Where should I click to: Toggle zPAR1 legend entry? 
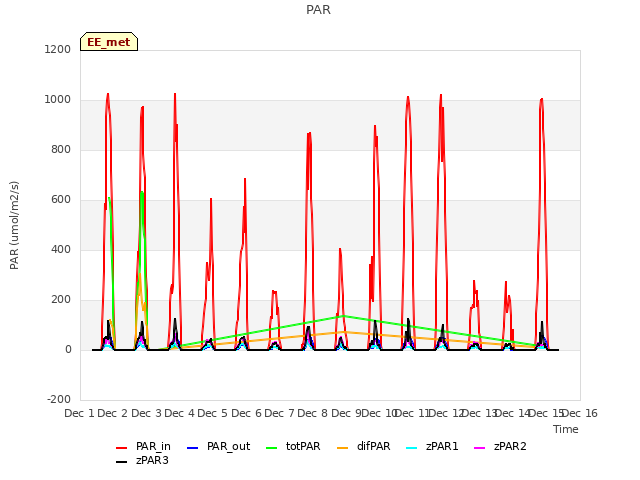(432, 447)
